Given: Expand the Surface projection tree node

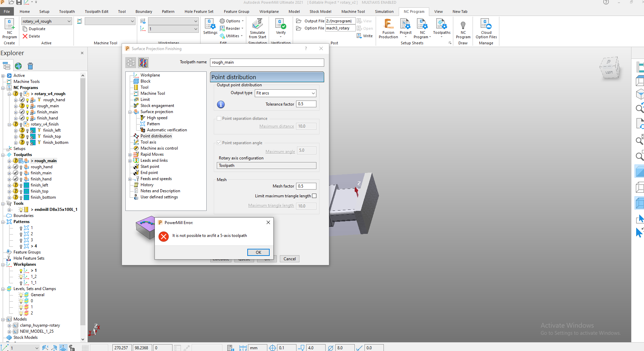Looking at the screenshot, I should [x=130, y=112].
